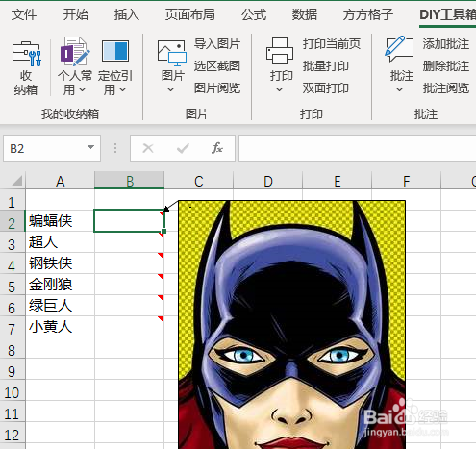Click the 打印 printer icon
The image size is (476, 449).
(280, 51)
